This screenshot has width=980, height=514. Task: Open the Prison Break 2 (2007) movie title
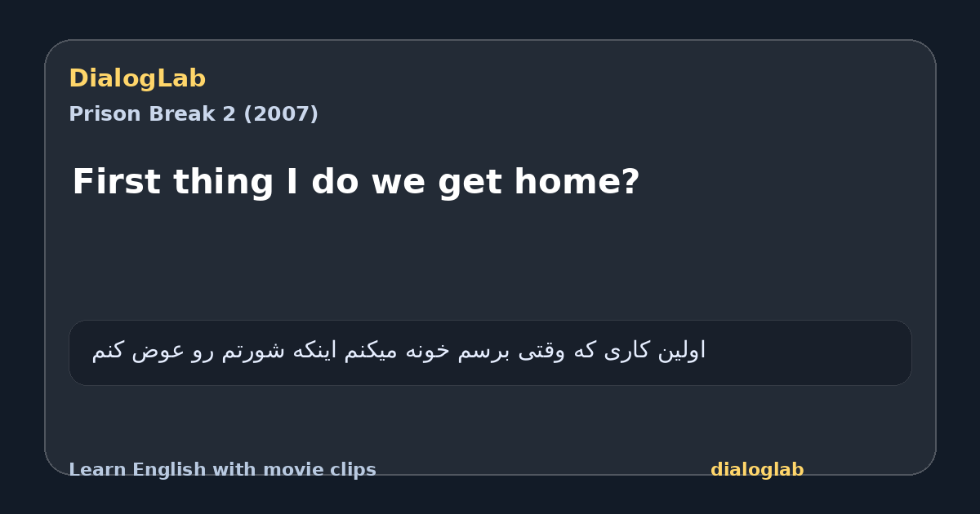(x=194, y=114)
